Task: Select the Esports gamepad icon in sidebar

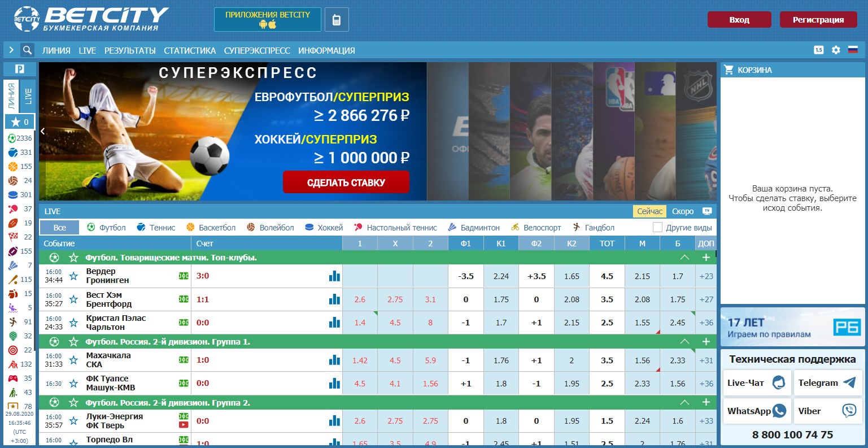Action: pos(12,378)
